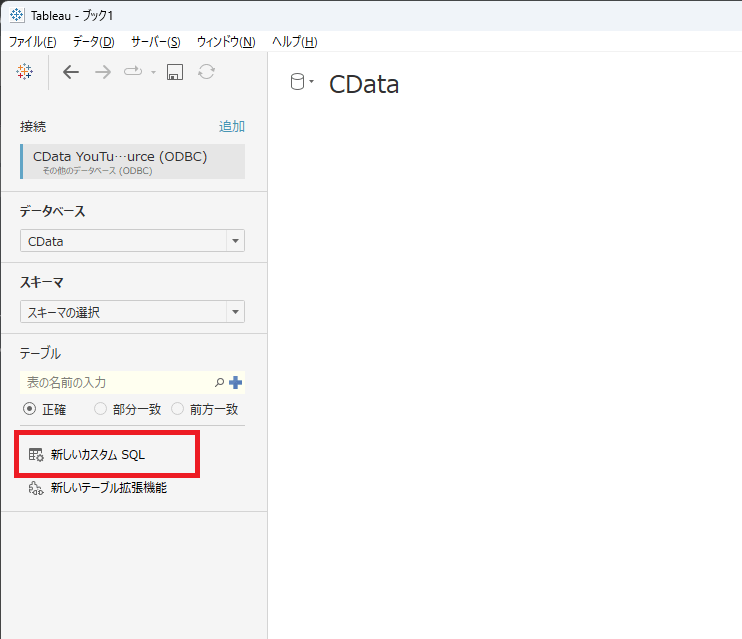Open the データ(D) menu
Image resolution: width=742 pixels, height=639 pixels.
coord(93,42)
